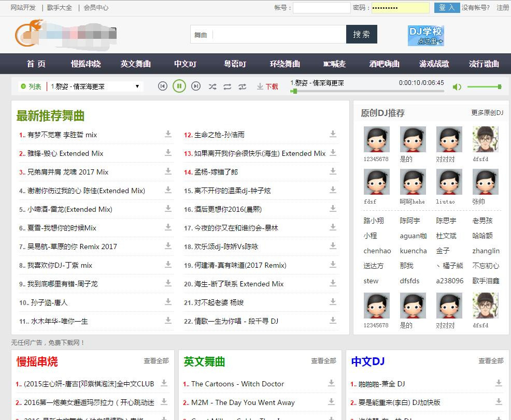Viewport: 511px width, 420px height.
Task: Open the 舞曲 search category selector
Action: tap(201, 35)
